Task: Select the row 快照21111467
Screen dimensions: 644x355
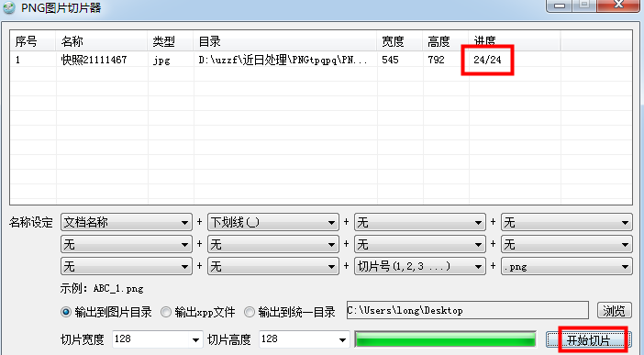Action: point(321,60)
